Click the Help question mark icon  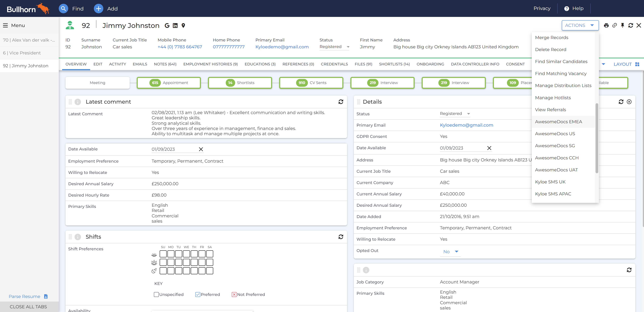click(567, 8)
